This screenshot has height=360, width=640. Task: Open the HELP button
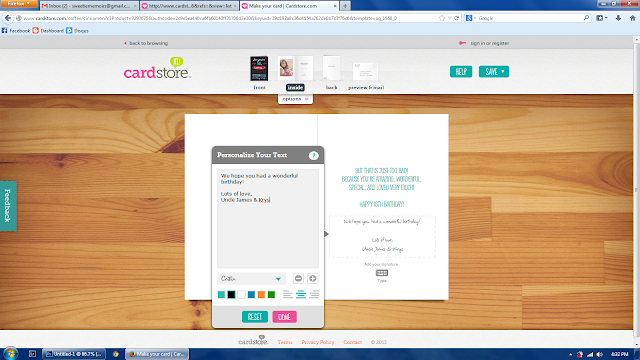coord(461,71)
